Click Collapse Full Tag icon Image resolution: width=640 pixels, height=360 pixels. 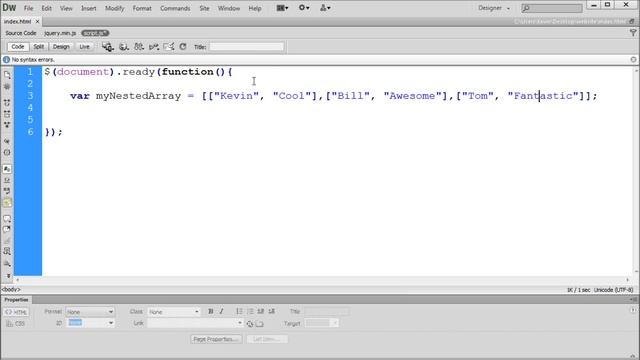7,103
